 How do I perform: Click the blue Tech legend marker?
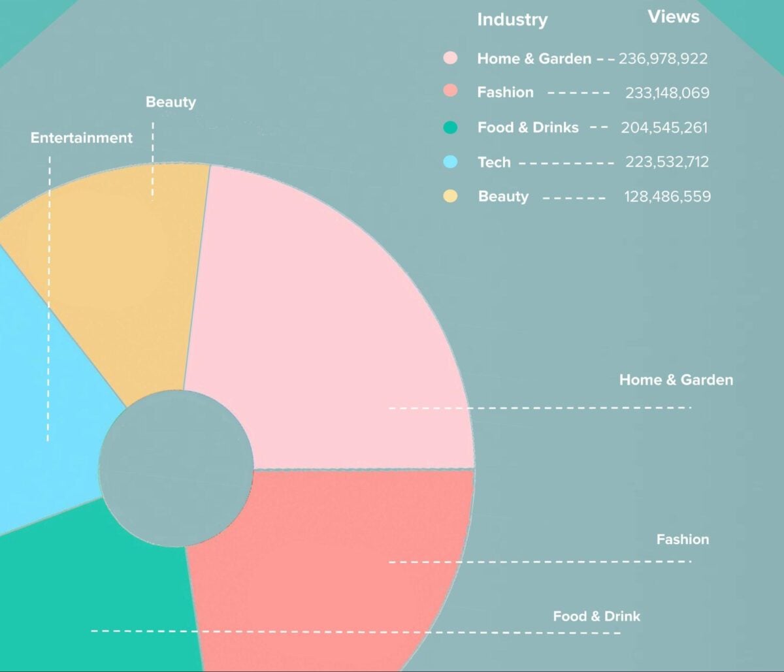(x=451, y=161)
